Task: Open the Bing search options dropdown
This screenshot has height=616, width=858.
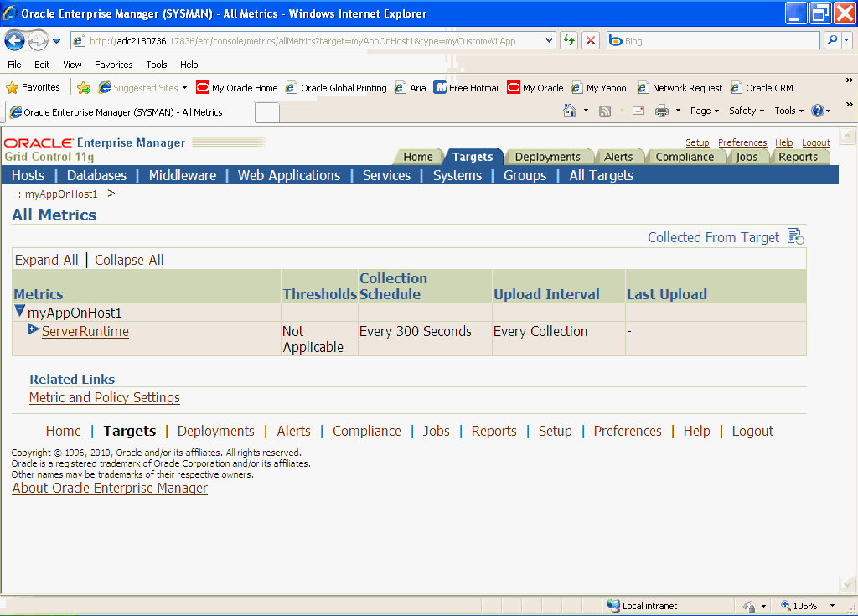Action: (x=846, y=40)
